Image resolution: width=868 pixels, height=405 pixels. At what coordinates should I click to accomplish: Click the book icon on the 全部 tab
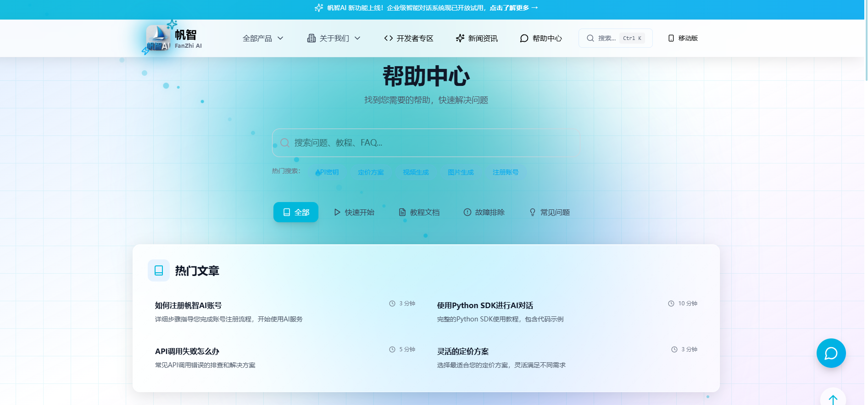(287, 212)
